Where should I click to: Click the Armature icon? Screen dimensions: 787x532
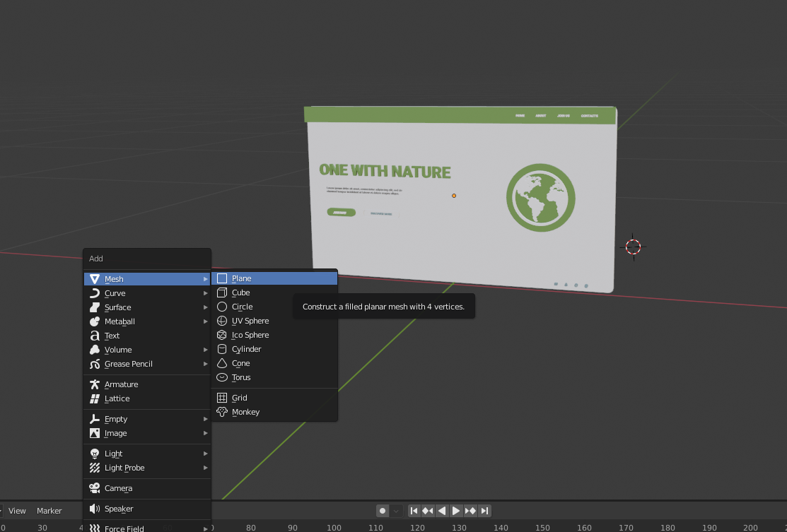(94, 384)
